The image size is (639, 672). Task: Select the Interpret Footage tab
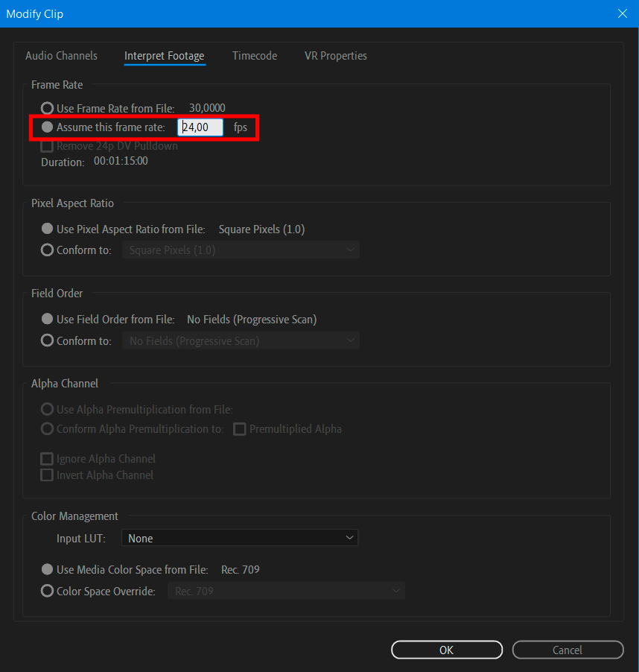pos(165,56)
